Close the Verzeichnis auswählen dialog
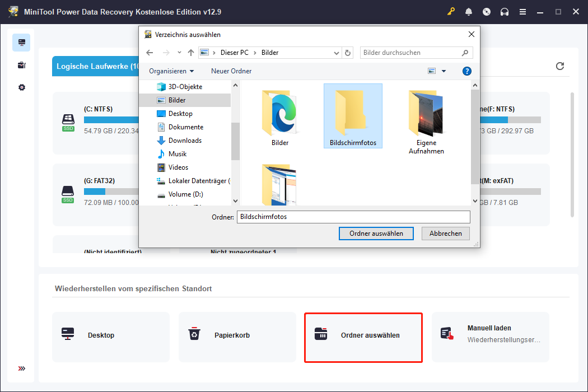 coord(472,35)
